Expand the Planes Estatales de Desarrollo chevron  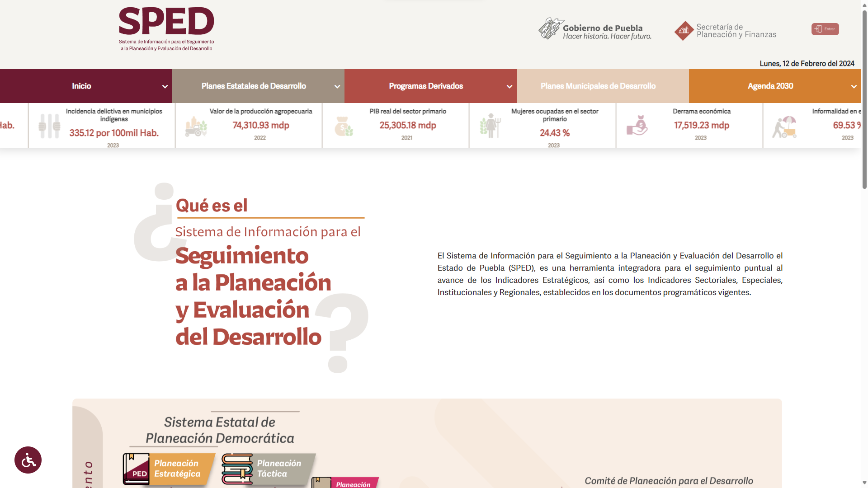[x=337, y=86]
